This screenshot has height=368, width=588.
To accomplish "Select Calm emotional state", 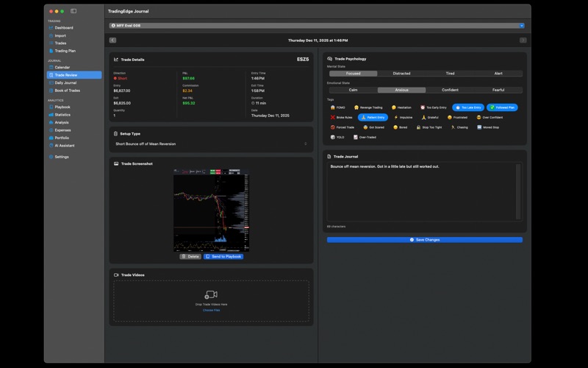I will pos(354,90).
